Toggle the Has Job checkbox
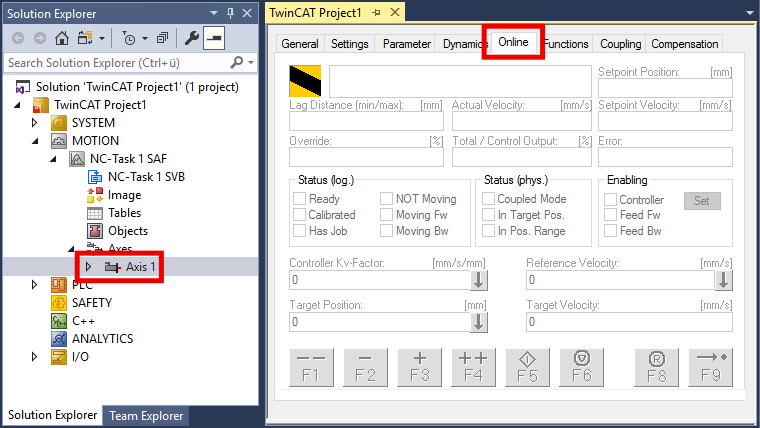This screenshot has height=428, width=760. coord(300,231)
